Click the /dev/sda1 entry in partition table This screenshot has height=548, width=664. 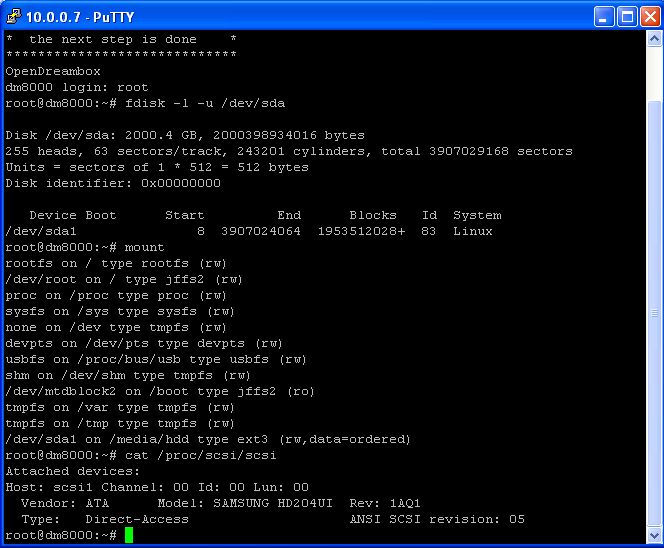(x=37, y=231)
